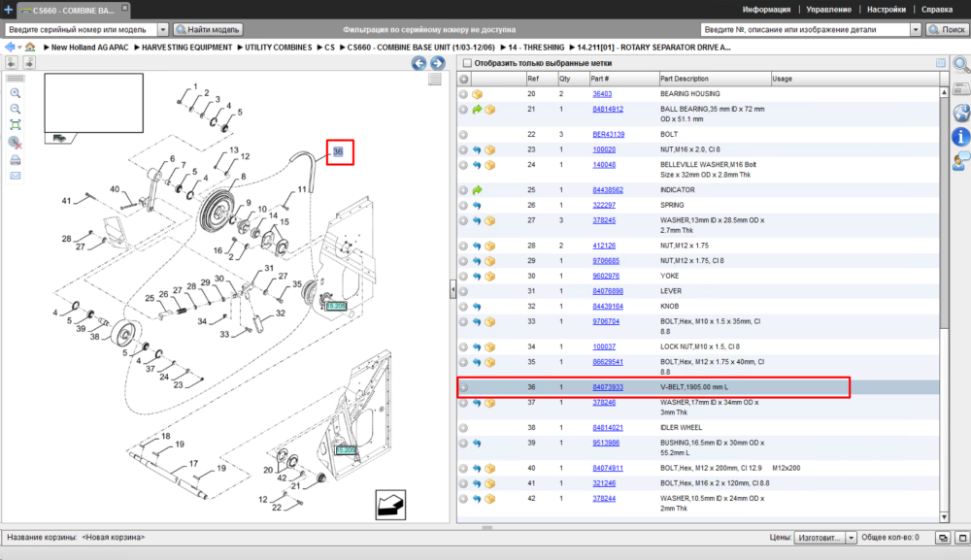The image size is (971, 560).
Task: Expand the UTILITY COMBINES breadcrumb level
Action: tap(240, 48)
